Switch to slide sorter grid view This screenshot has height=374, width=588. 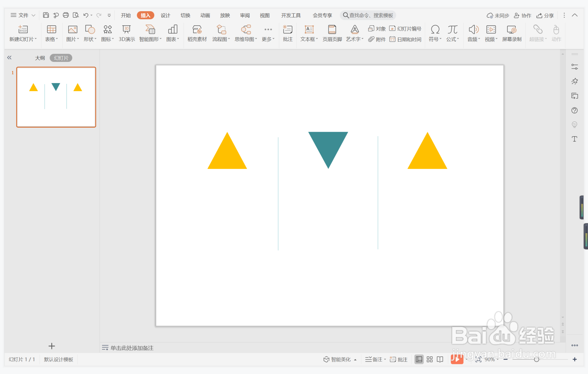pyautogui.click(x=430, y=359)
